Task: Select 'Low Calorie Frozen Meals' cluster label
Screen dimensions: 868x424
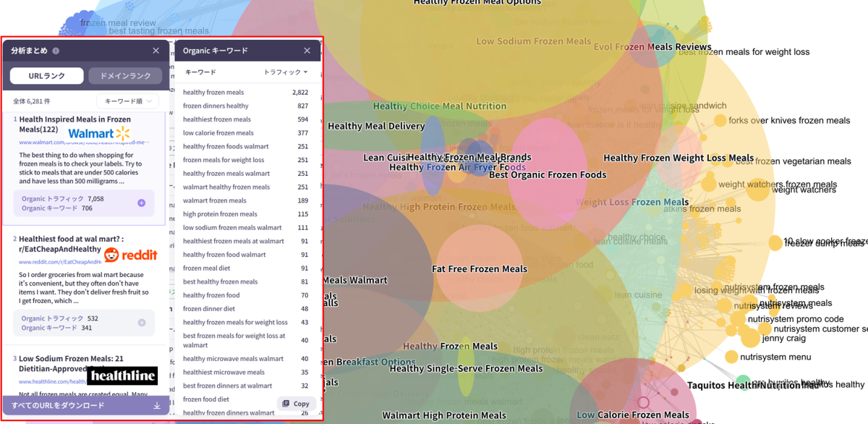Action: coord(633,415)
